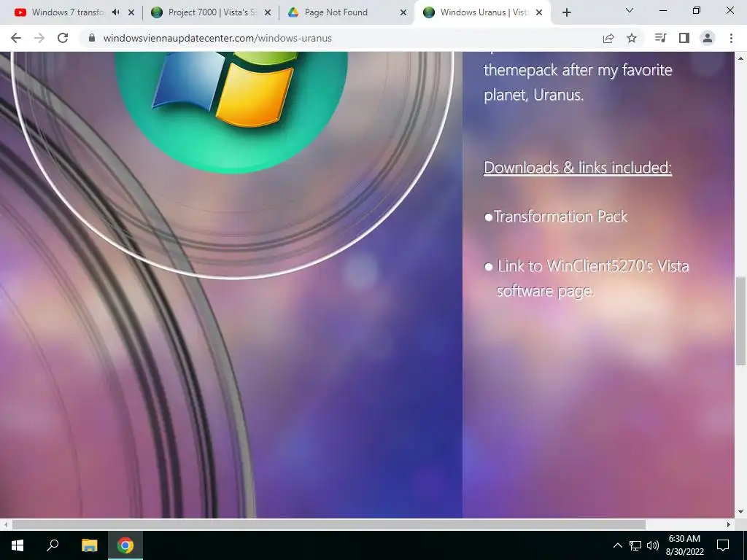Viewport: 747px width, 560px height.
Task: View site security lock info
Action: [92, 38]
